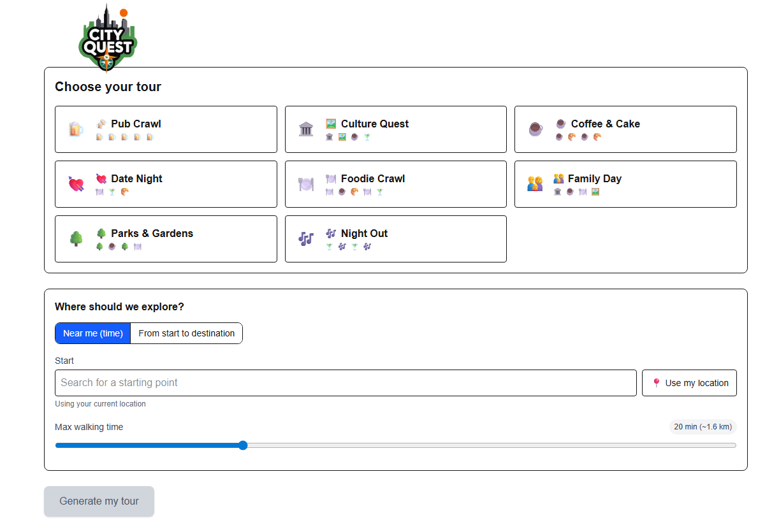Screen dimensions: 765x532
Task: Click the Use my location button
Action: (689, 382)
